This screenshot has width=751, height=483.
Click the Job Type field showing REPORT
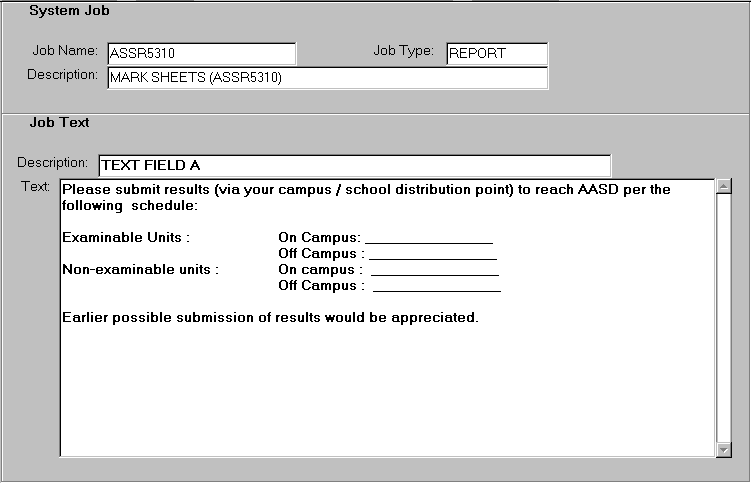pyautogui.click(x=497, y=53)
